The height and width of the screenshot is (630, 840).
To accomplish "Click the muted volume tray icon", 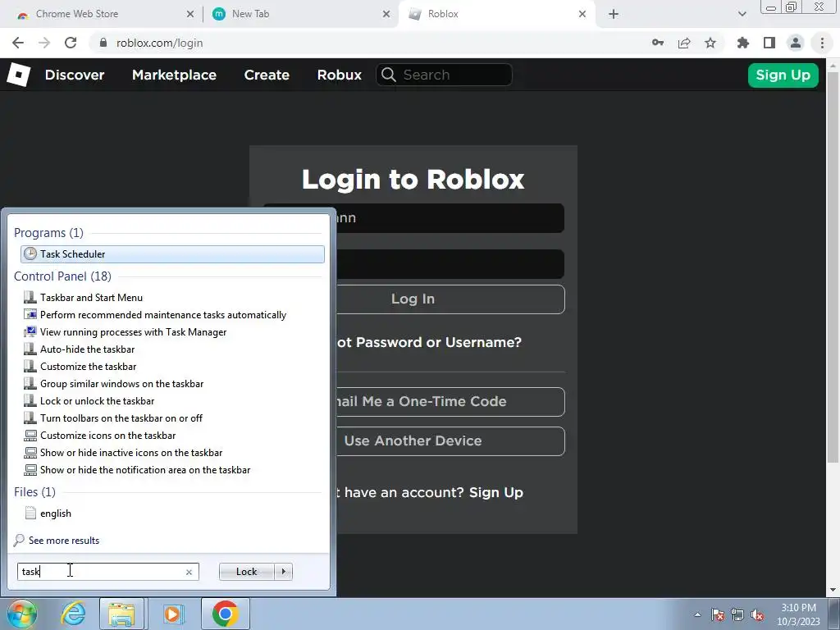I will [x=757, y=614].
